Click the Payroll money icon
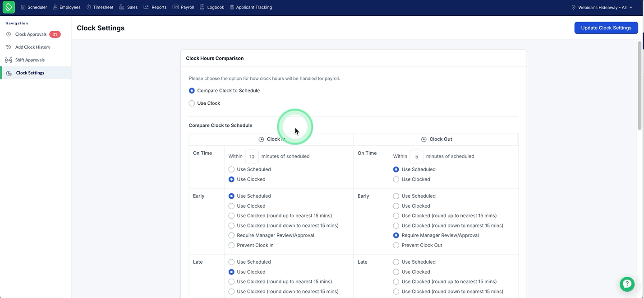Image resolution: width=644 pixels, height=298 pixels. 175,7
